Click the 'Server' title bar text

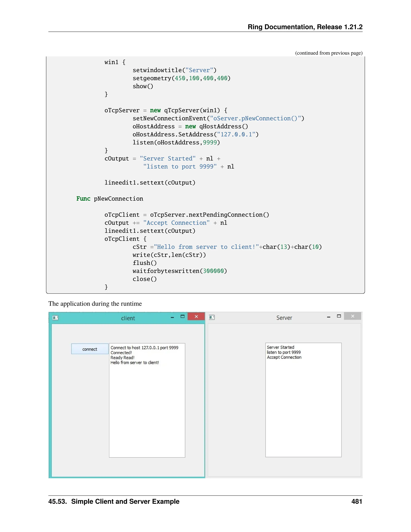284,318
